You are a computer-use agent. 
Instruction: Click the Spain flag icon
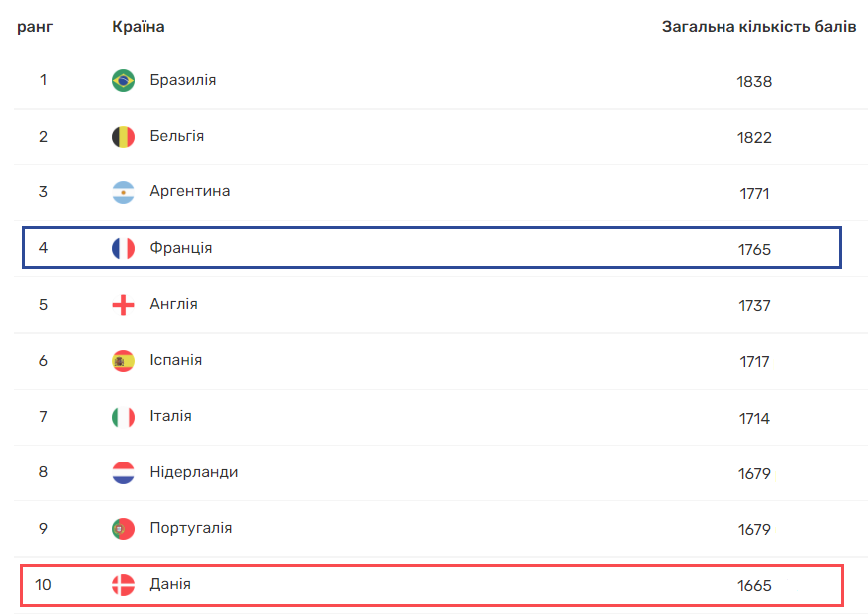[123, 361]
